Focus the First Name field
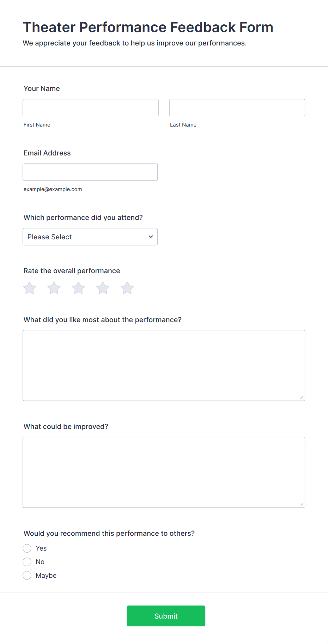The height and width of the screenshot is (644, 328). point(91,108)
